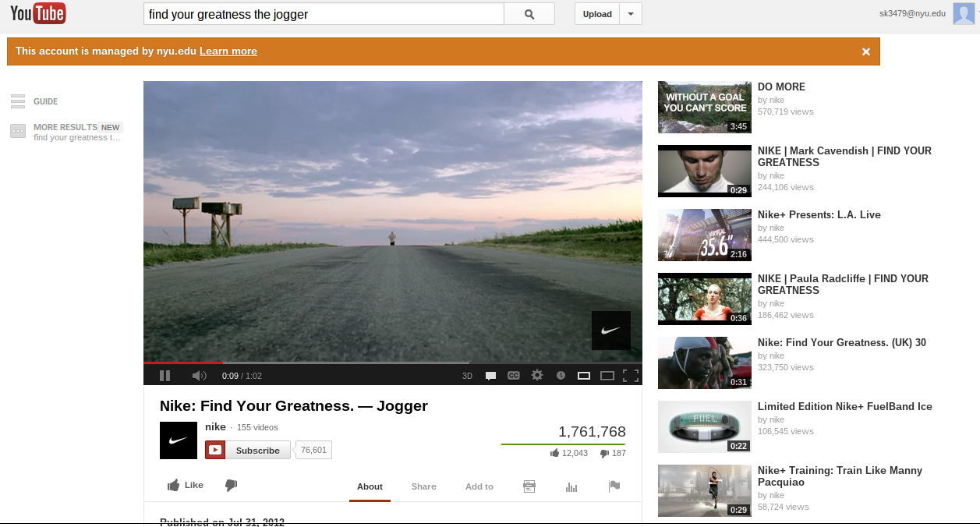Open the Share tab
Screen dimensions: 980x527
click(424, 486)
